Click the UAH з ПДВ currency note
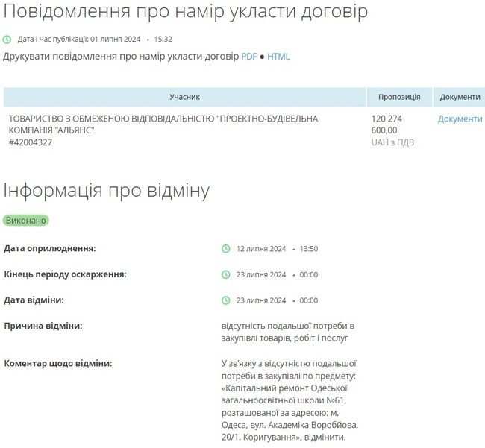Image resolution: width=485 pixels, height=448 pixels. click(x=392, y=142)
